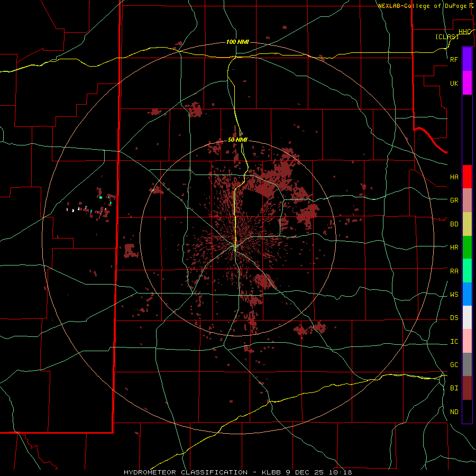Click the UK legend label

(454, 84)
